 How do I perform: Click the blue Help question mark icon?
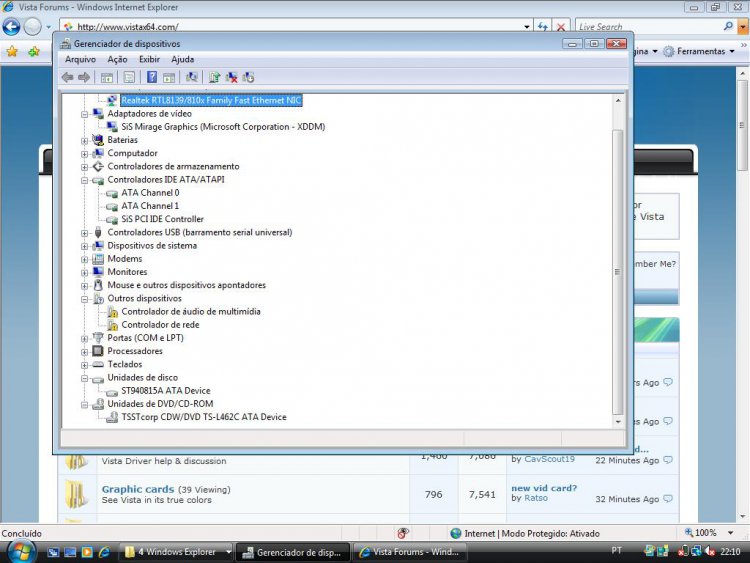[x=152, y=77]
